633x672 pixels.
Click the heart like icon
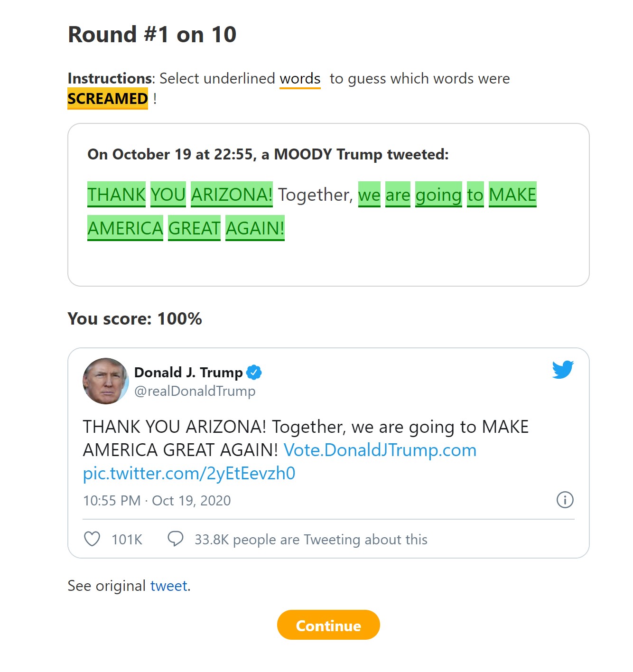pos(92,539)
